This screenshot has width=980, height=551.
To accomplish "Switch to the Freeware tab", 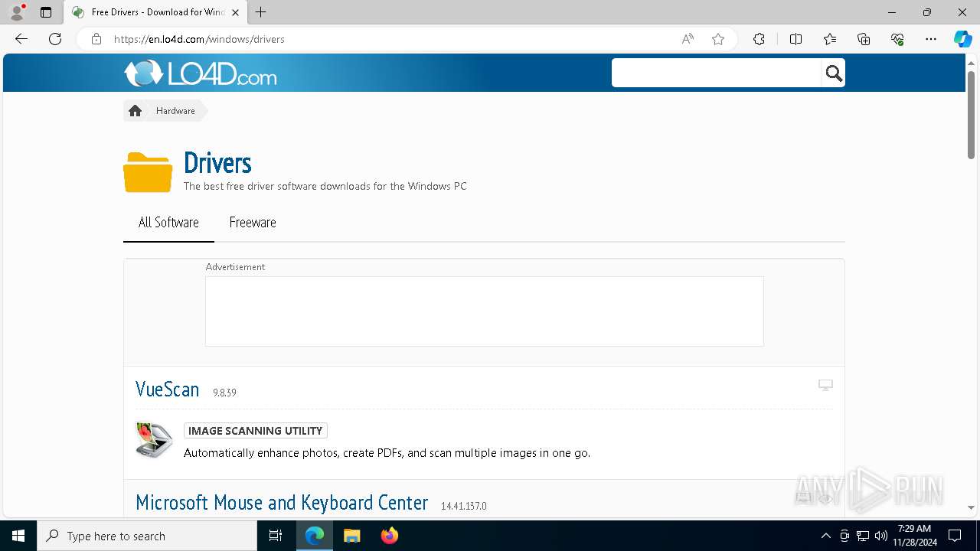I will click(x=253, y=223).
